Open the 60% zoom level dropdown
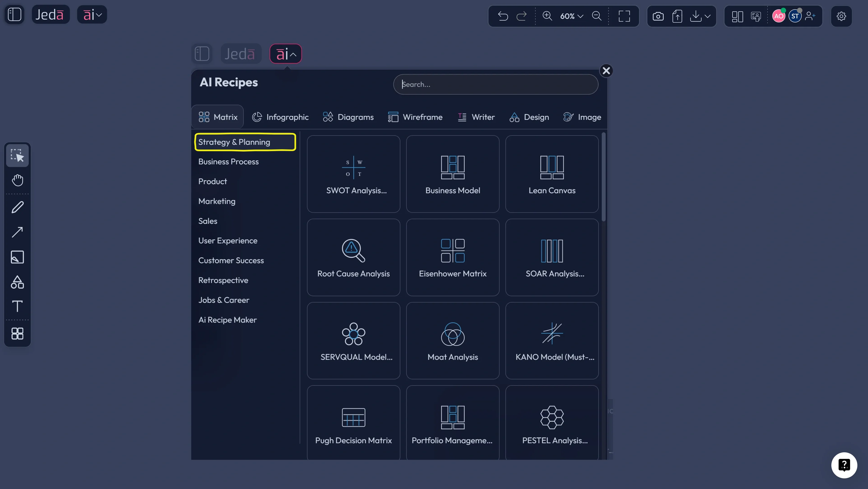 pos(572,16)
